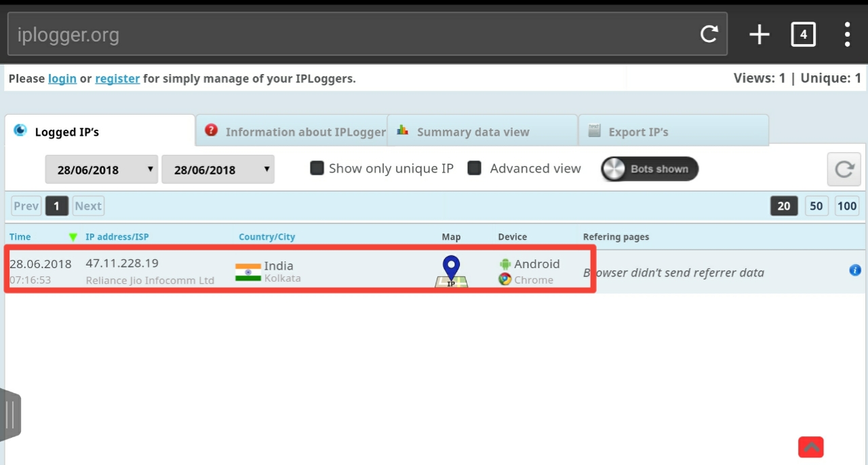868x465 pixels.
Task: Click the Android device icon
Action: click(x=505, y=264)
